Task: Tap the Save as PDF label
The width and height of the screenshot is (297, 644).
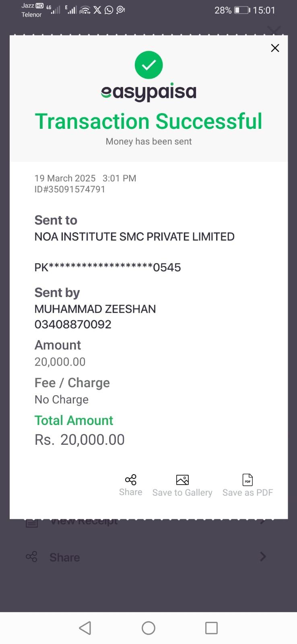Action: [x=248, y=493]
